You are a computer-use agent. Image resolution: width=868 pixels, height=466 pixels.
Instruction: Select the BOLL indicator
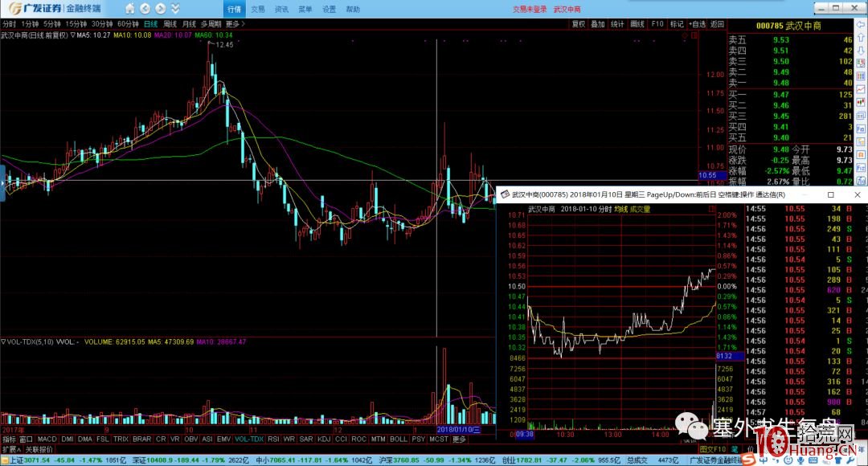(x=399, y=439)
